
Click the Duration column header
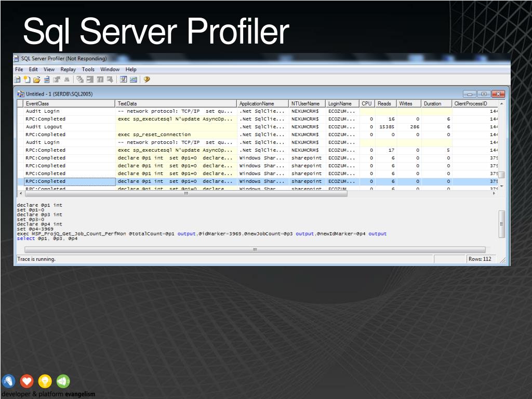click(x=436, y=103)
